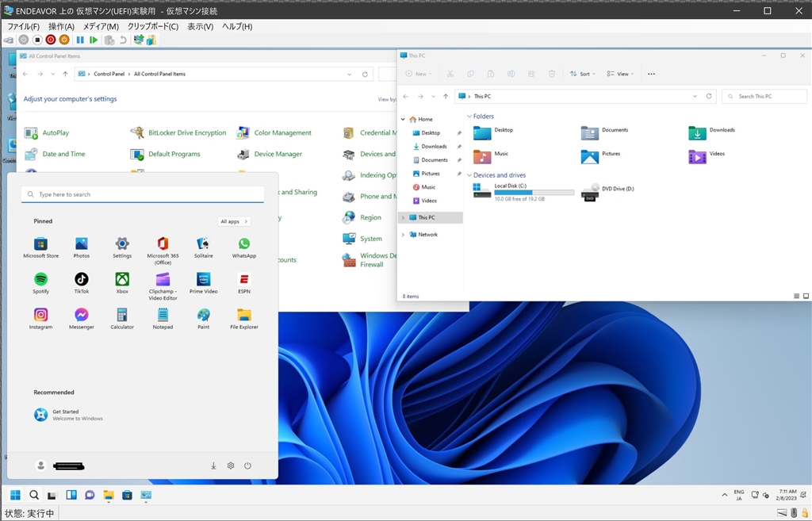
Task: Open AutoPlay in Control Panel
Action: point(47,133)
